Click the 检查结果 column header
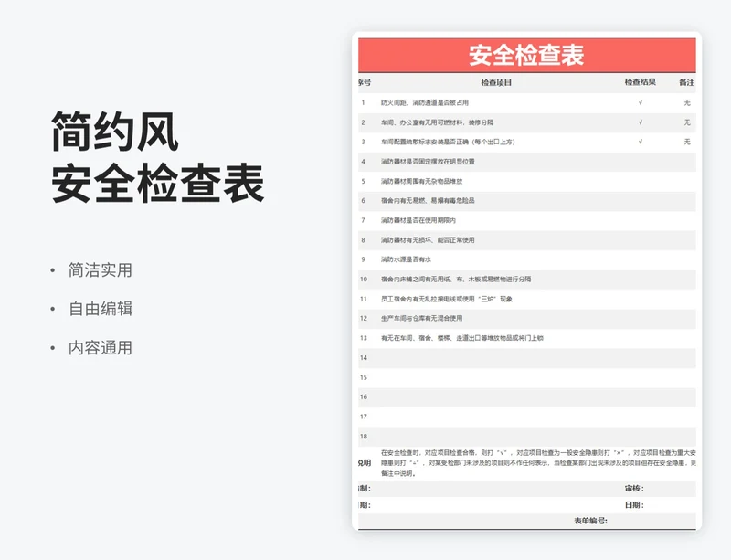This screenshot has height=560, width=731. 641,82
